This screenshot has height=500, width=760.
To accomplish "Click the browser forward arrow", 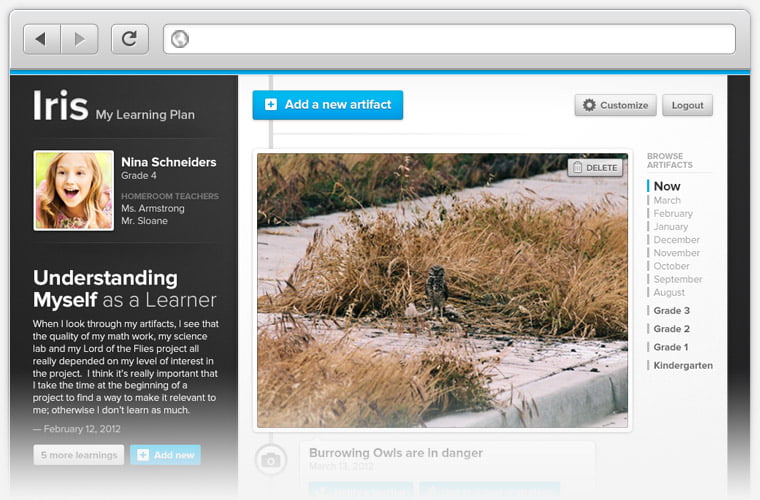I will click(79, 39).
